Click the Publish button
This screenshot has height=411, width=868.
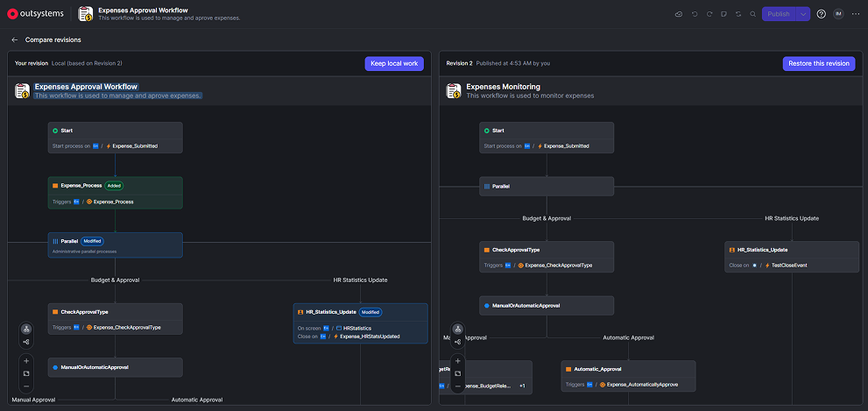click(779, 14)
